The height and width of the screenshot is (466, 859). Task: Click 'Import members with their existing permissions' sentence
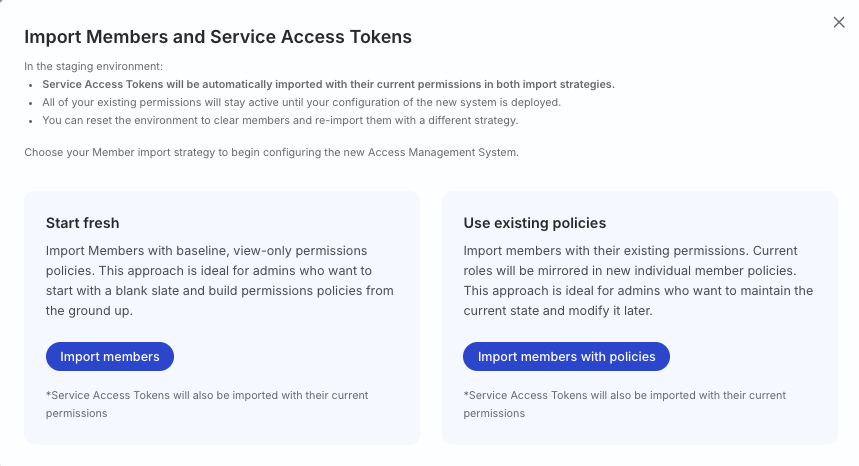600,250
